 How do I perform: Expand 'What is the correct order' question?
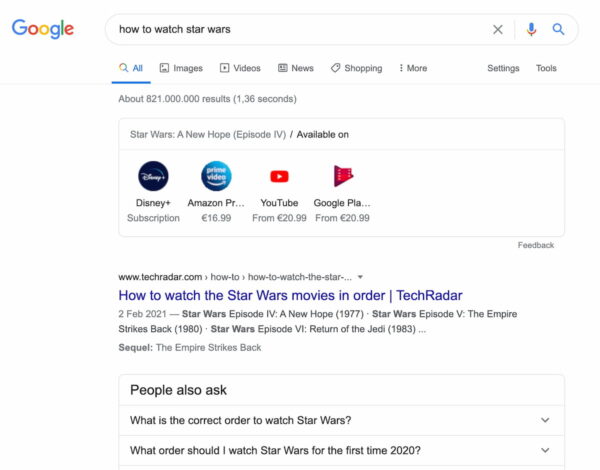(x=341, y=420)
